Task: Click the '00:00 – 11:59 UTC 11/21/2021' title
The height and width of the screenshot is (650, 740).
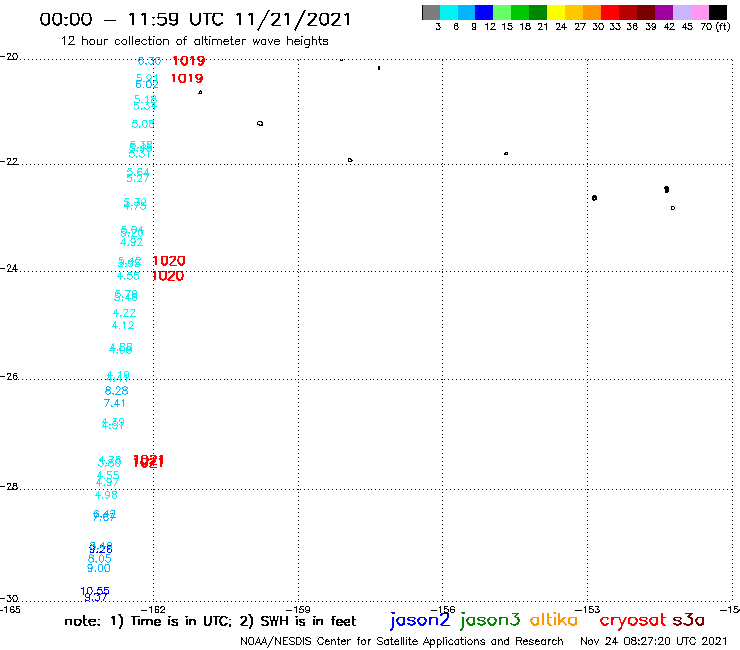Action: coord(195,19)
